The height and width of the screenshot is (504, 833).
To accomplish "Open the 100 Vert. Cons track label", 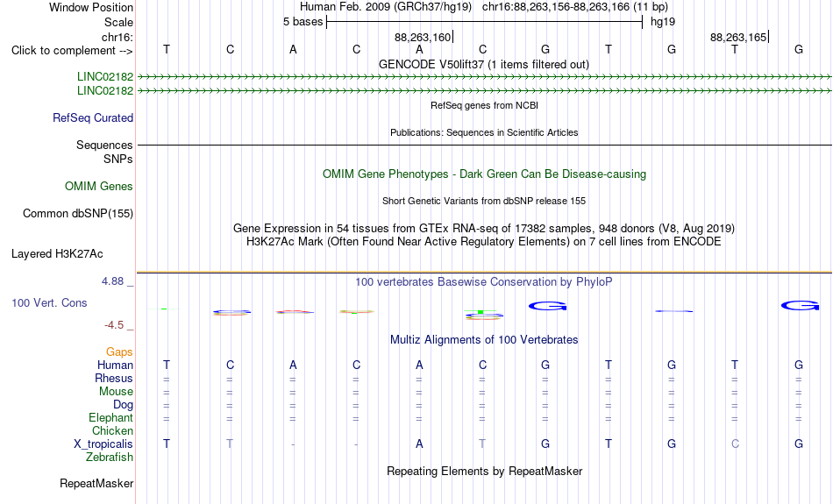I will 49,302.
